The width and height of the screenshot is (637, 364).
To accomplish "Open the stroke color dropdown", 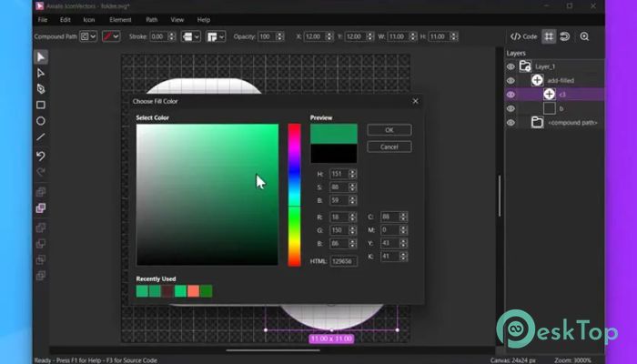I will point(114,36).
